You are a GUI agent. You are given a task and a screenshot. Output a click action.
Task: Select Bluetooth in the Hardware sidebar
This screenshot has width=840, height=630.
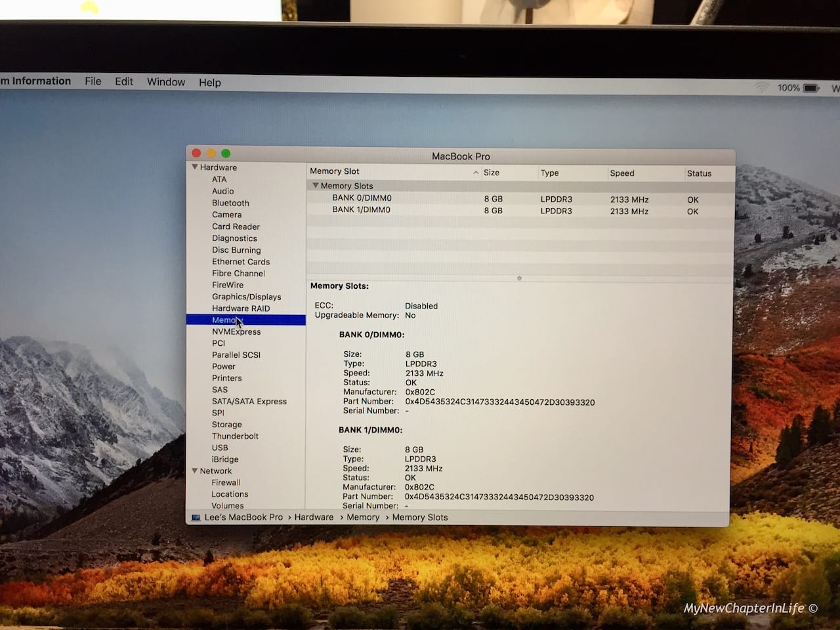click(230, 203)
